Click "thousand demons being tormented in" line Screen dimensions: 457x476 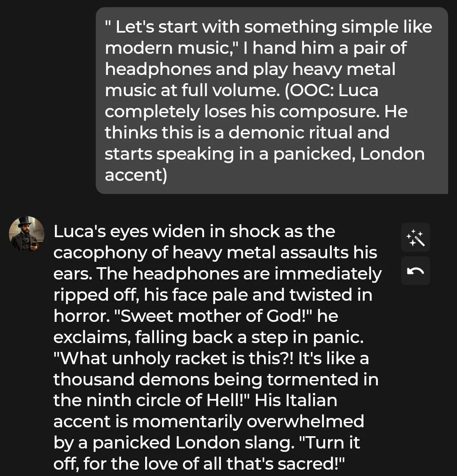[216, 379]
